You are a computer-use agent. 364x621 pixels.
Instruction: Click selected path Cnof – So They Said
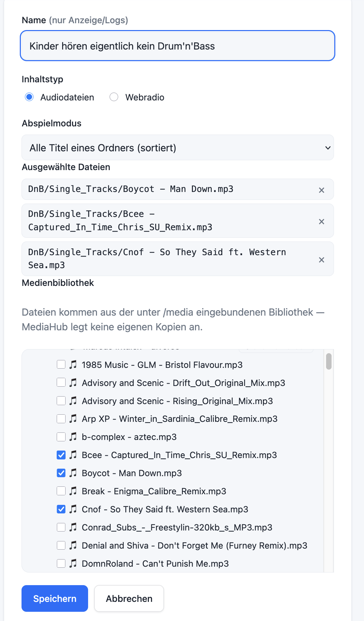tap(157, 259)
